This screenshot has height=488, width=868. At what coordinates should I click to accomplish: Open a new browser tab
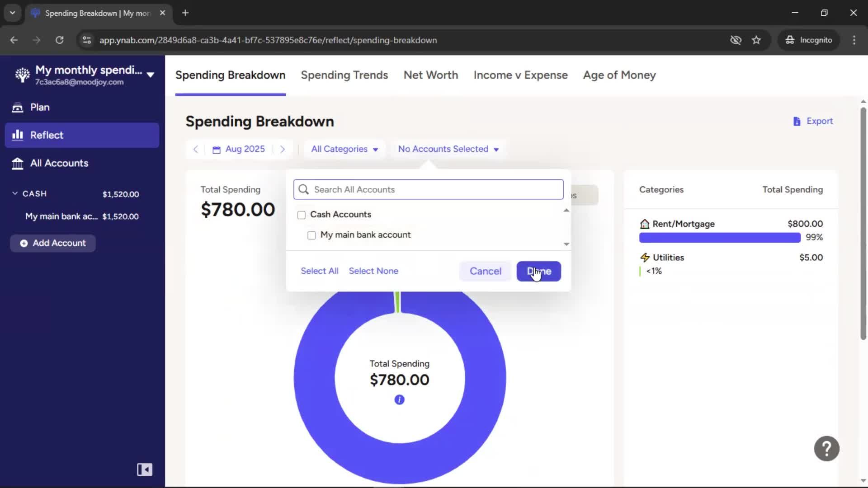(185, 13)
